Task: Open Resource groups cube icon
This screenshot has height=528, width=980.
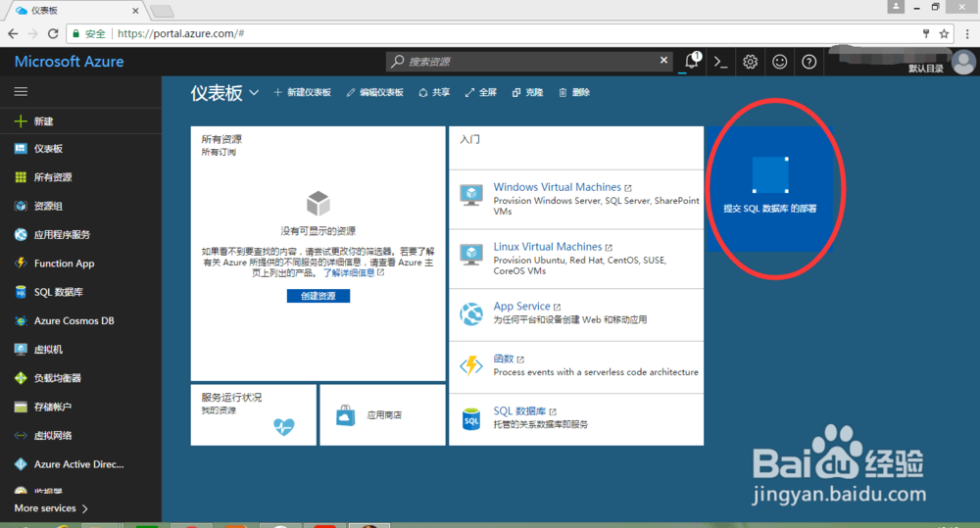Action: click(x=21, y=206)
